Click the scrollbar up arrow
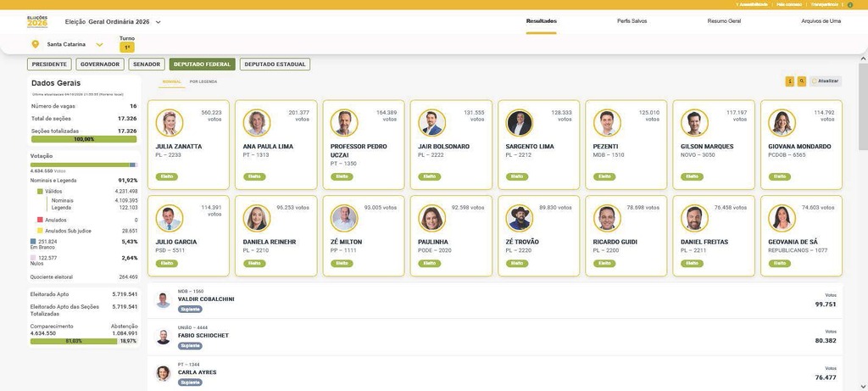 pos(863,59)
